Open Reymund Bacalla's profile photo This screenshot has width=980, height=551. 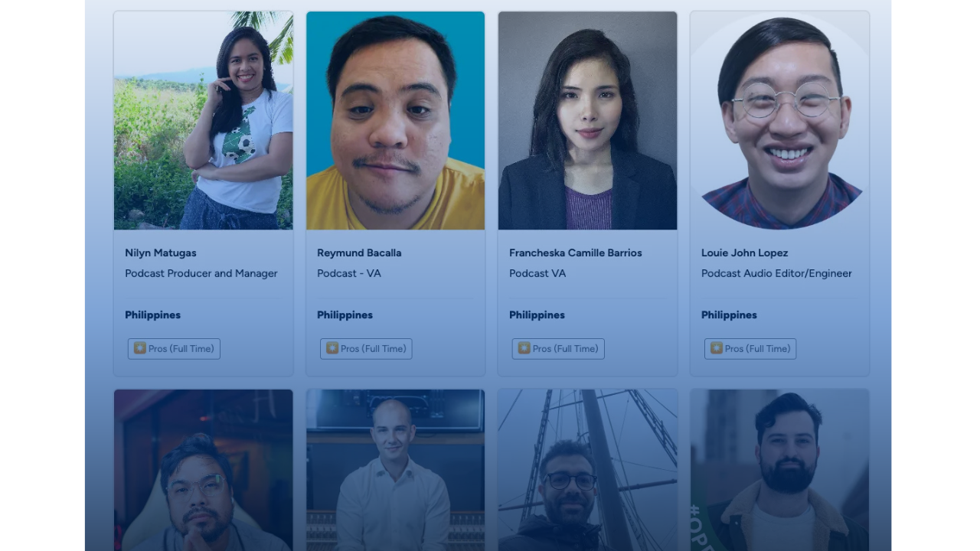pyautogui.click(x=396, y=120)
